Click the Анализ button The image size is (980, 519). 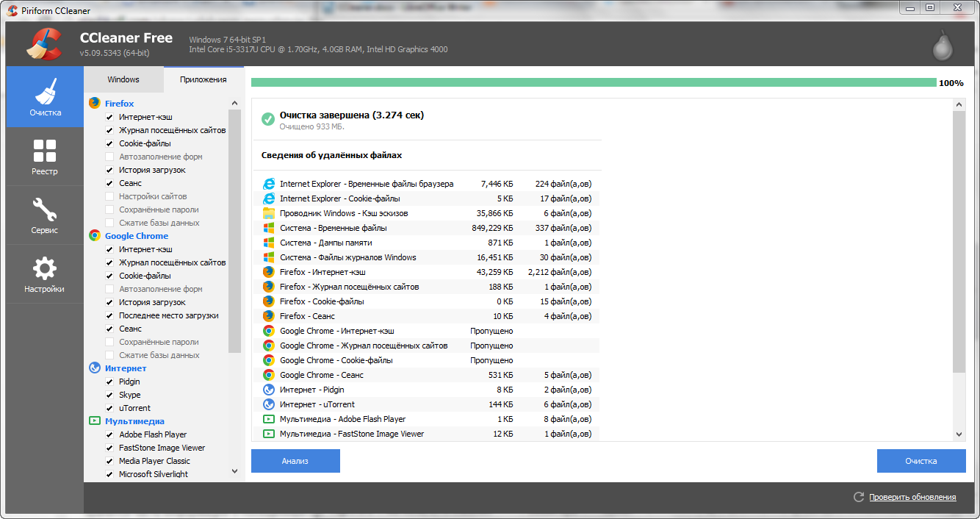(x=295, y=461)
